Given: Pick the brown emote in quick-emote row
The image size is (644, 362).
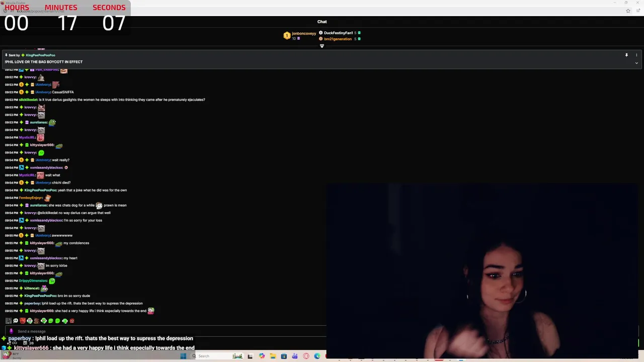Looking at the screenshot, I should tap(37, 321).
